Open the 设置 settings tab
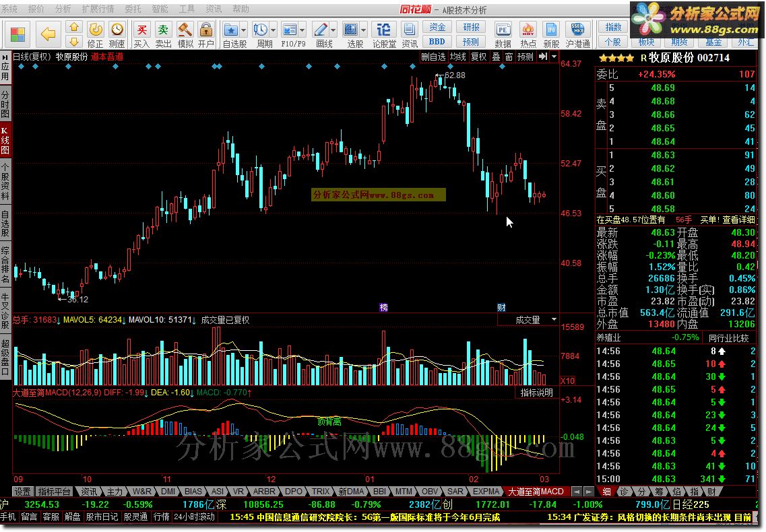The height and width of the screenshot is (532, 766). 22,492
